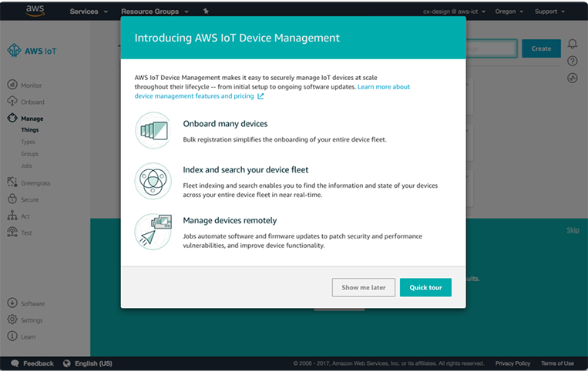
Task: Open the Greengrass menu label
Action: (35, 183)
